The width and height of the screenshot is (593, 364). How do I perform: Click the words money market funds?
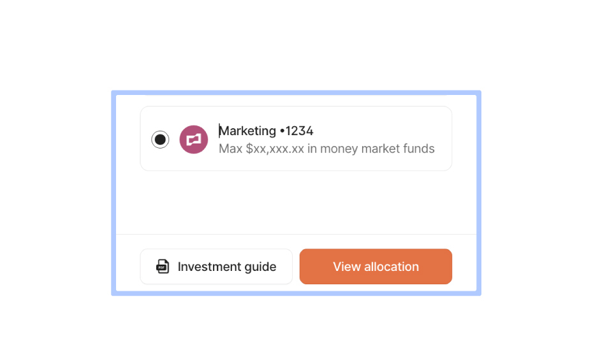pos(377,149)
